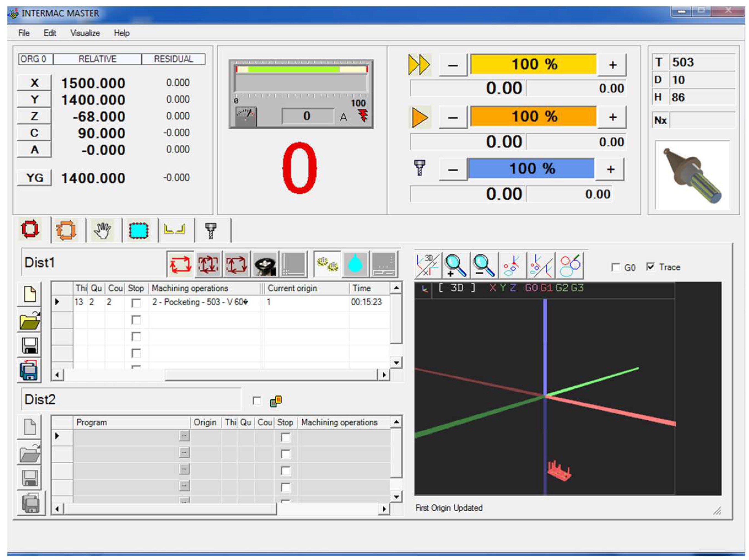Click the Dist1 save floppy disk icon
Screen dimensions: 749x560
tap(30, 346)
